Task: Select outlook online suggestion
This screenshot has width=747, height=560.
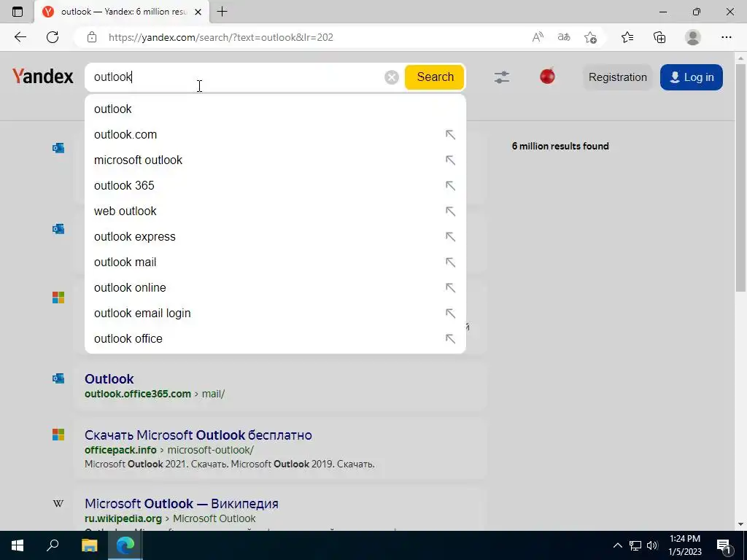Action: click(x=275, y=287)
